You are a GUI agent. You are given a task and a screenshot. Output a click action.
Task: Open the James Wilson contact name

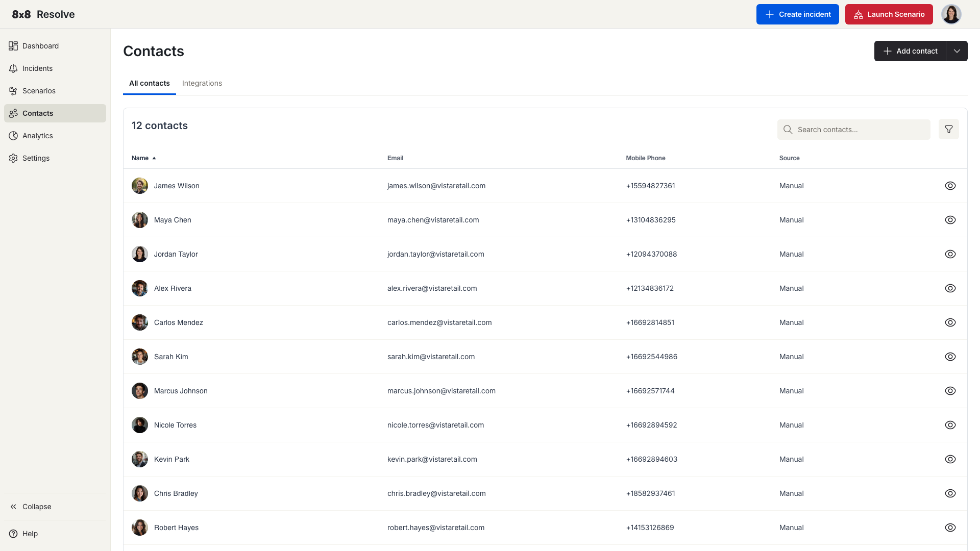click(177, 186)
